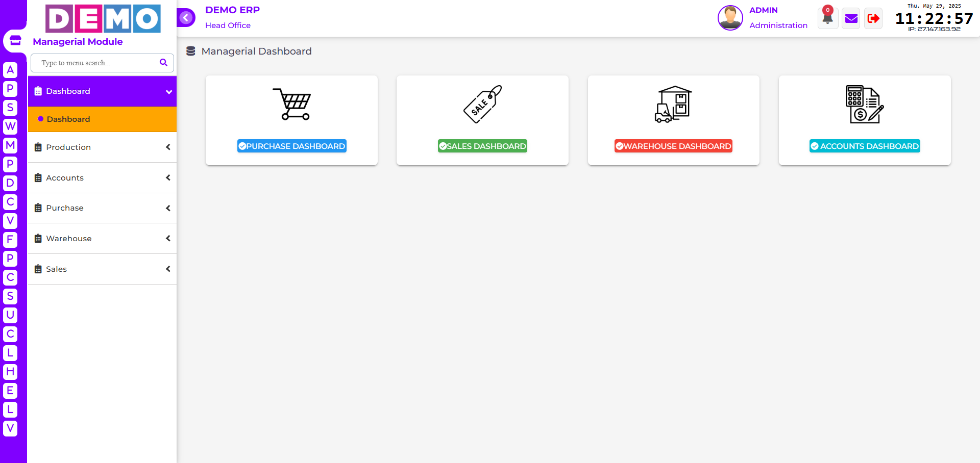Image resolution: width=980 pixels, height=463 pixels.
Task: Open the envelope messages icon
Action: click(851, 19)
